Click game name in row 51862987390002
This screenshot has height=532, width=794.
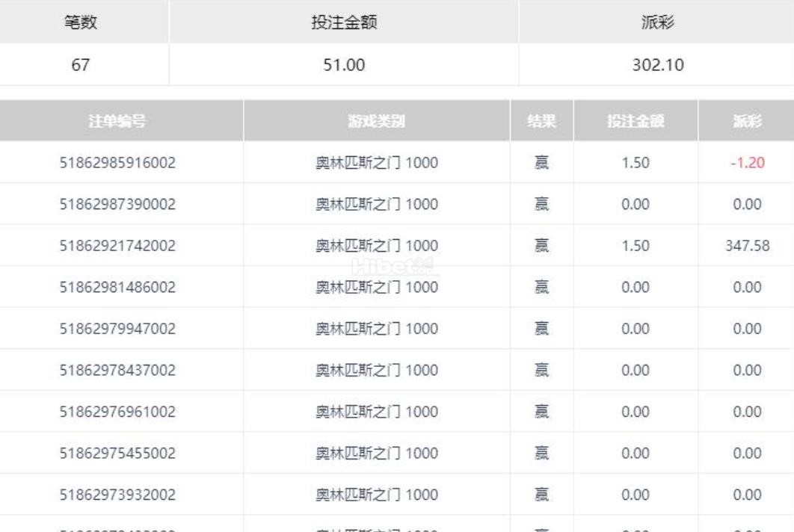pos(377,204)
